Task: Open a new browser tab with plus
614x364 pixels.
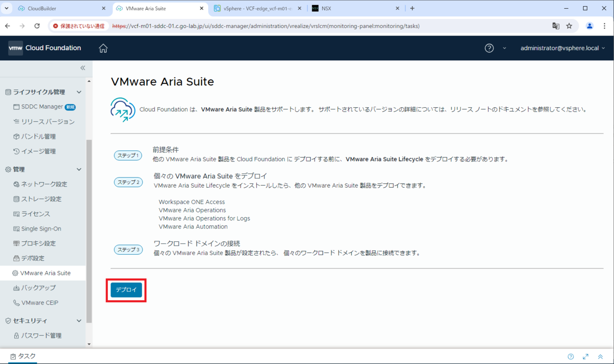Action: (x=412, y=8)
